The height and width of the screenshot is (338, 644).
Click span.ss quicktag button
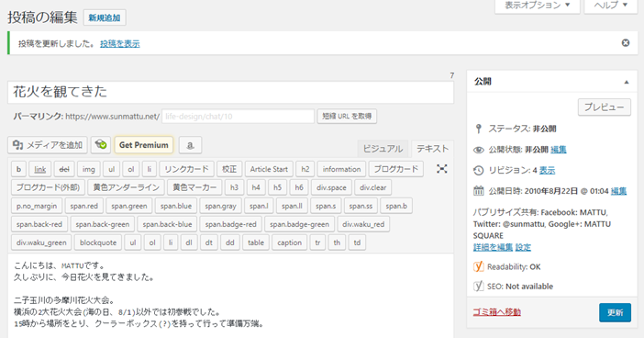pyautogui.click(x=361, y=206)
